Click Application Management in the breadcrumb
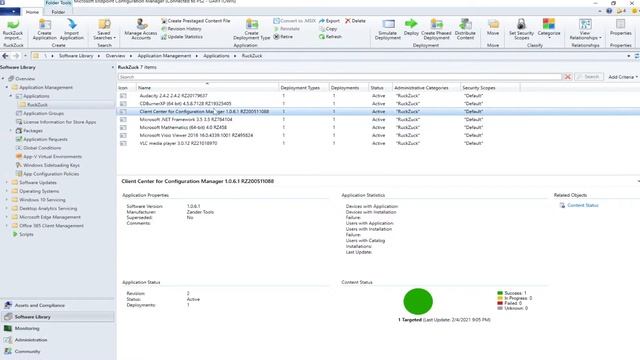 [164, 56]
